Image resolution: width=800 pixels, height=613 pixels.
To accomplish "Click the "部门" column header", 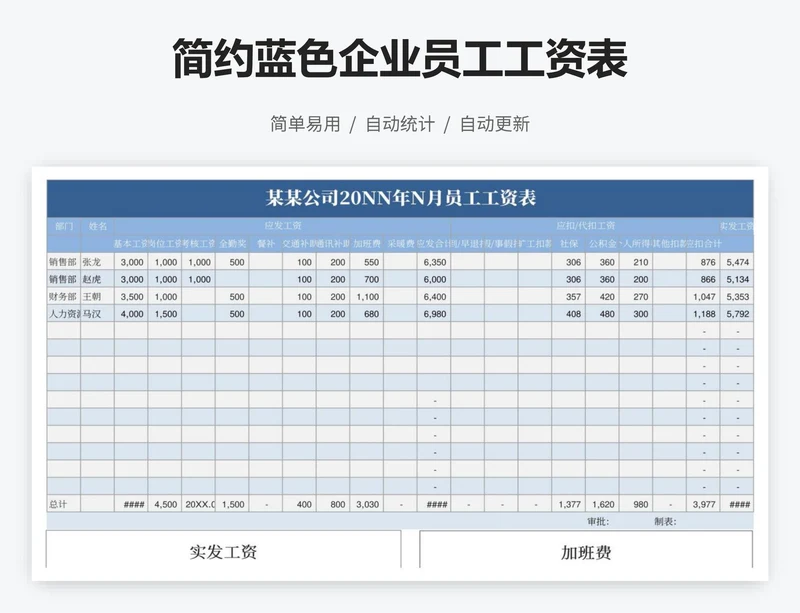I will click(64, 226).
